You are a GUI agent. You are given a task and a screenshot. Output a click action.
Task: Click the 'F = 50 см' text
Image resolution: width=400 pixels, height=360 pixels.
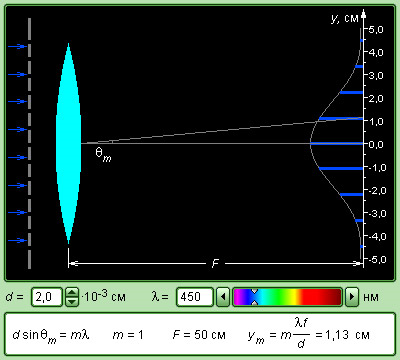(199, 335)
